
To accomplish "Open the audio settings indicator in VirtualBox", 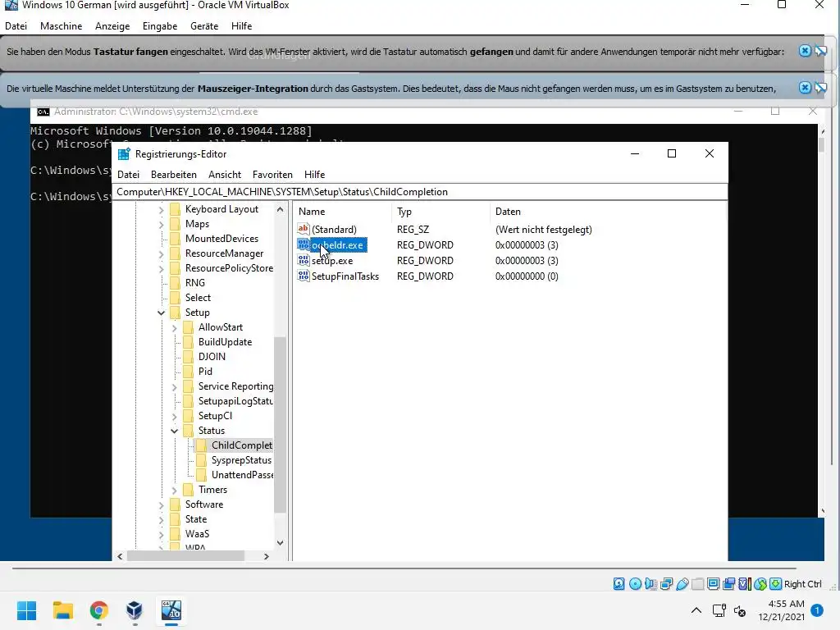I will point(651,584).
